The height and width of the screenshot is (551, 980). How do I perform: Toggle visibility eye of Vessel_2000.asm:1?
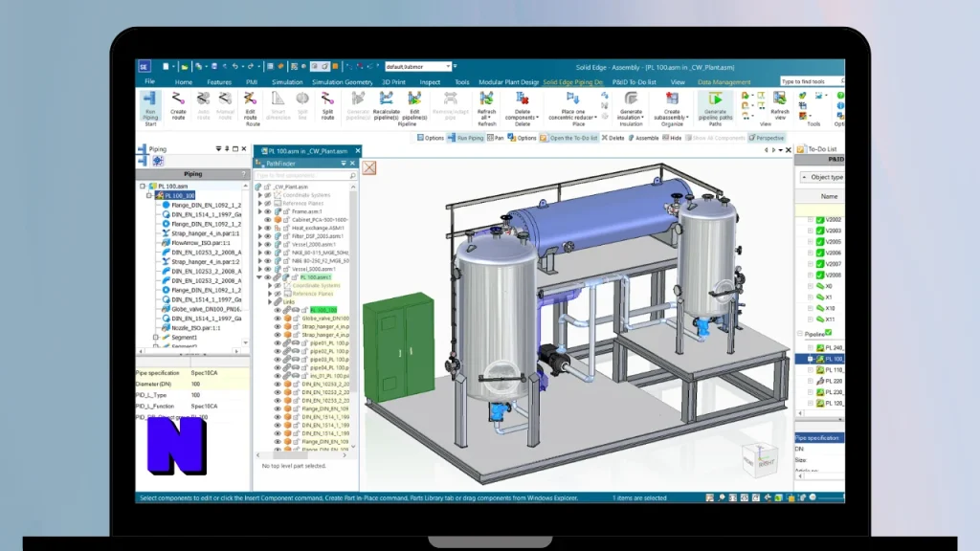click(268, 244)
